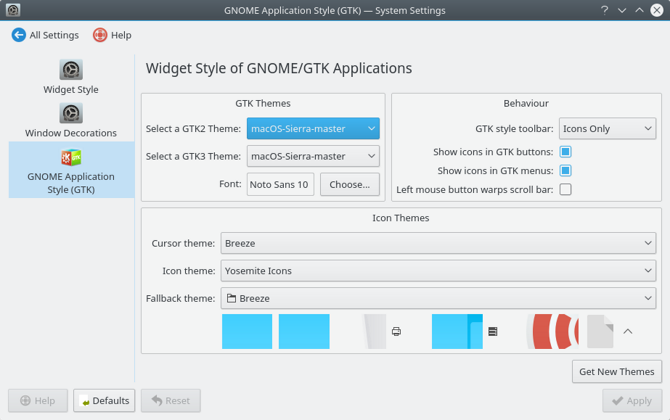Open the Widget Style settings icon

[x=71, y=70]
